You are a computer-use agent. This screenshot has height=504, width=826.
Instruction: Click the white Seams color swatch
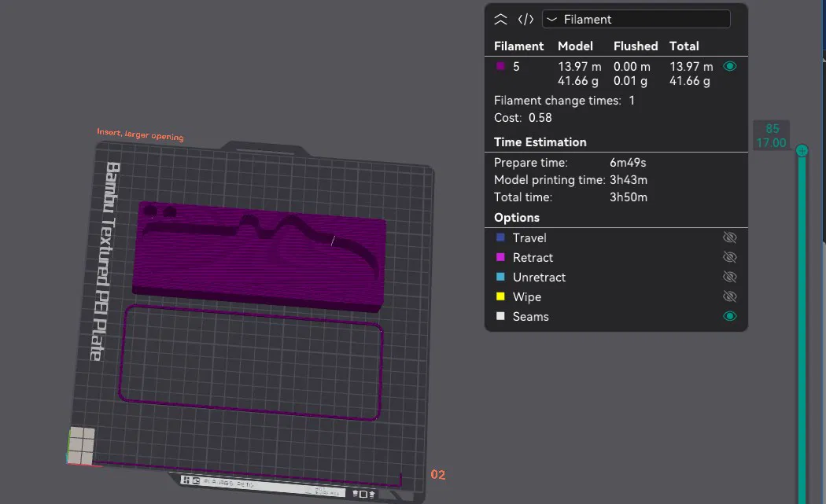(500, 316)
